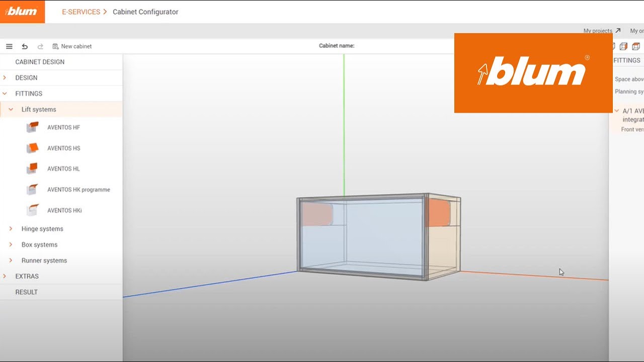Choose the AVENTOS HKi label
Screen dimensions: 644x362
pyautogui.click(x=64, y=211)
